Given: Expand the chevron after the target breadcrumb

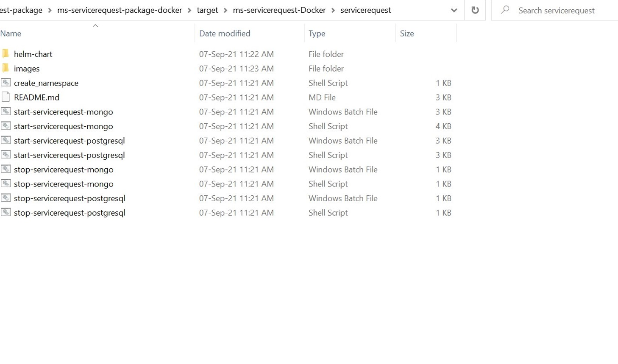Looking at the screenshot, I should (x=225, y=10).
